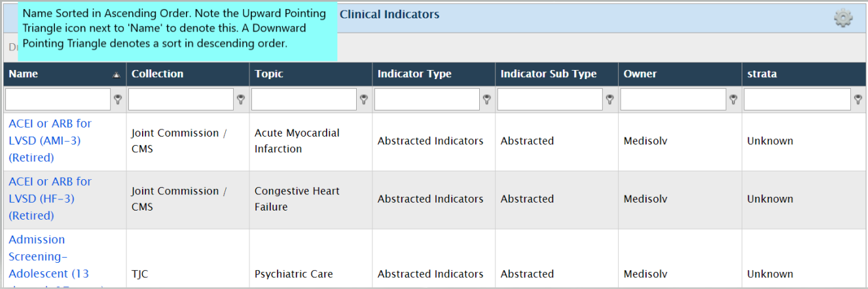
Task: Sort by the Collection column header
Action: (157, 74)
